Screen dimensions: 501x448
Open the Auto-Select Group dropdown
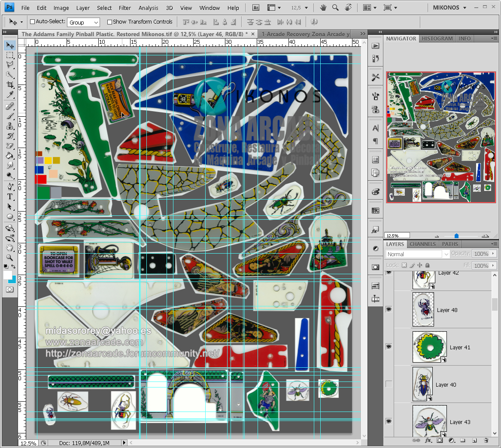coord(84,22)
